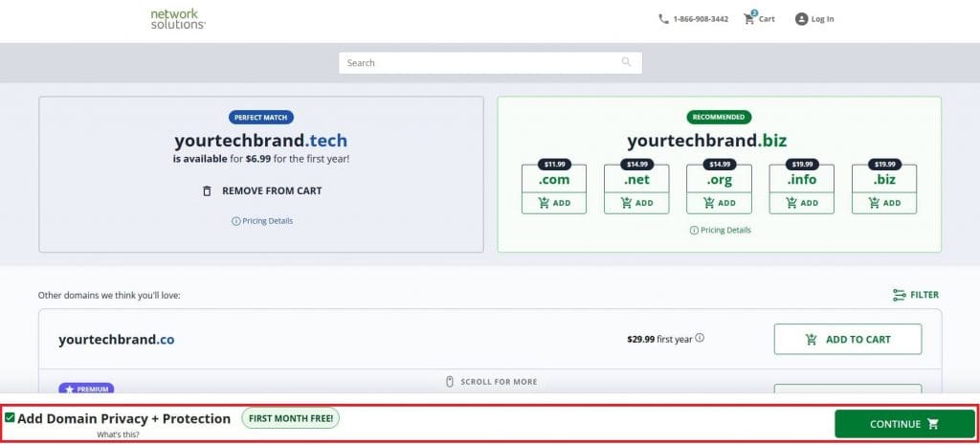Click the is available for $6.99 text

coord(261,159)
